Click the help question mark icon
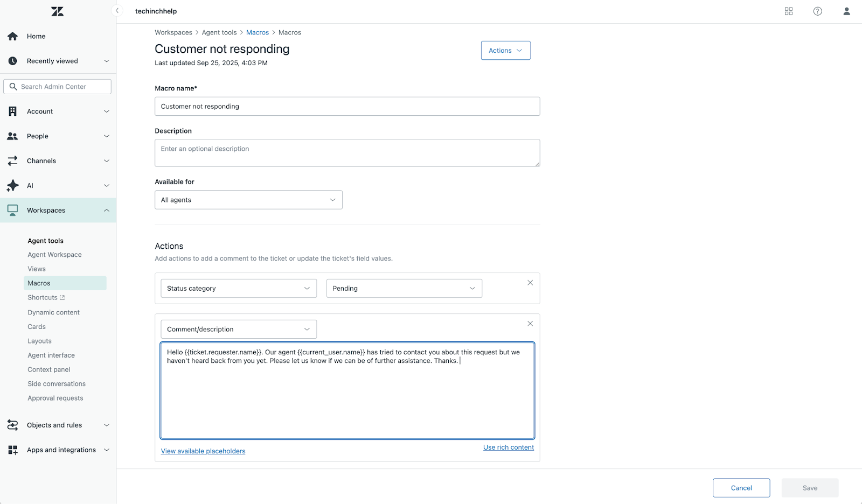Viewport: 862px width, 504px height. coord(817,11)
